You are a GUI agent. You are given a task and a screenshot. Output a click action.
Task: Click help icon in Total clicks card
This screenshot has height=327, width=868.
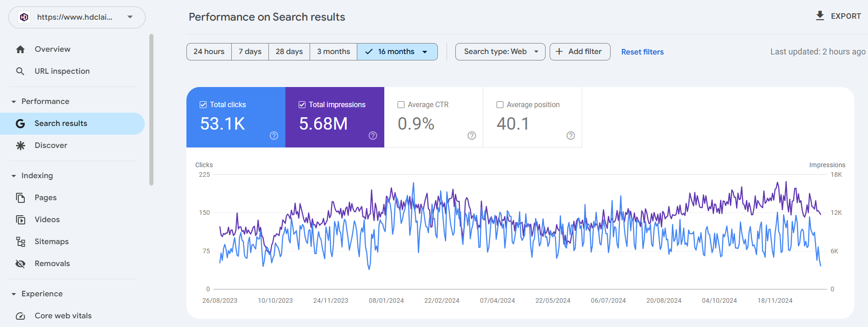(x=274, y=136)
